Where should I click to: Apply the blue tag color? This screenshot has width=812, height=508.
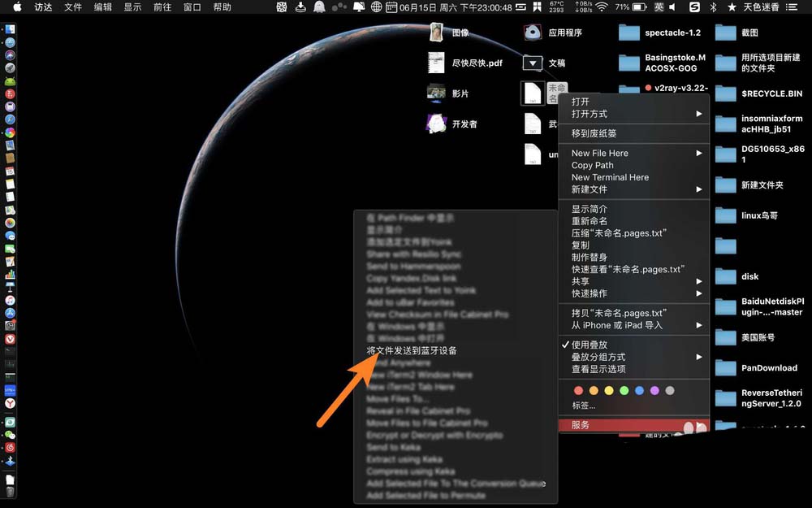click(x=640, y=390)
